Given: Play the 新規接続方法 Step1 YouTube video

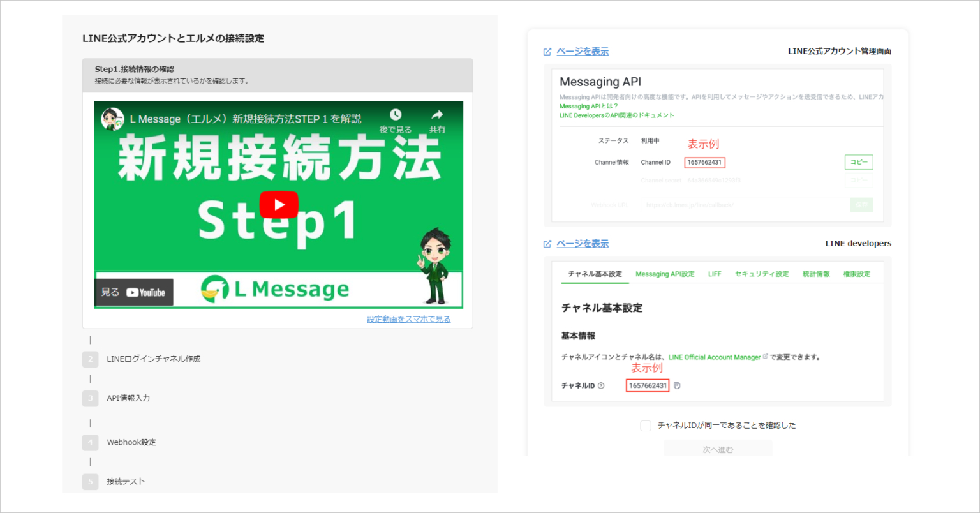Looking at the screenshot, I should click(x=279, y=205).
